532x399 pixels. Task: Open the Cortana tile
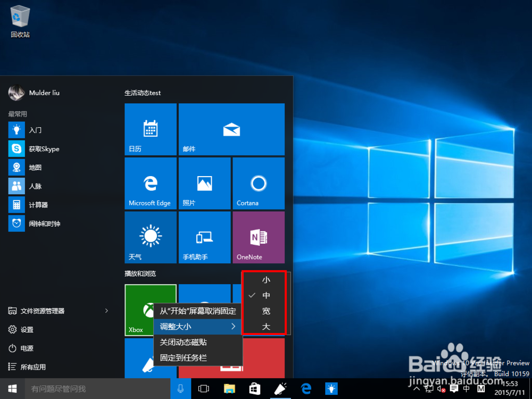259,183
